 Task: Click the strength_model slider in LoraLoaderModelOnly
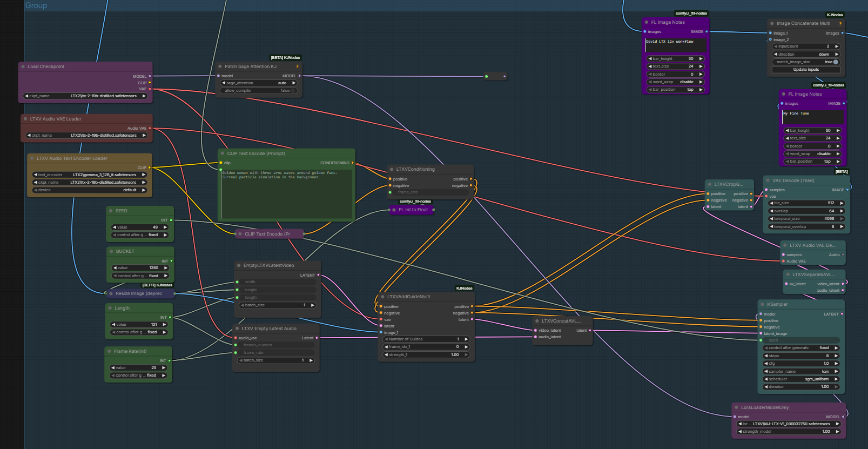click(x=789, y=432)
